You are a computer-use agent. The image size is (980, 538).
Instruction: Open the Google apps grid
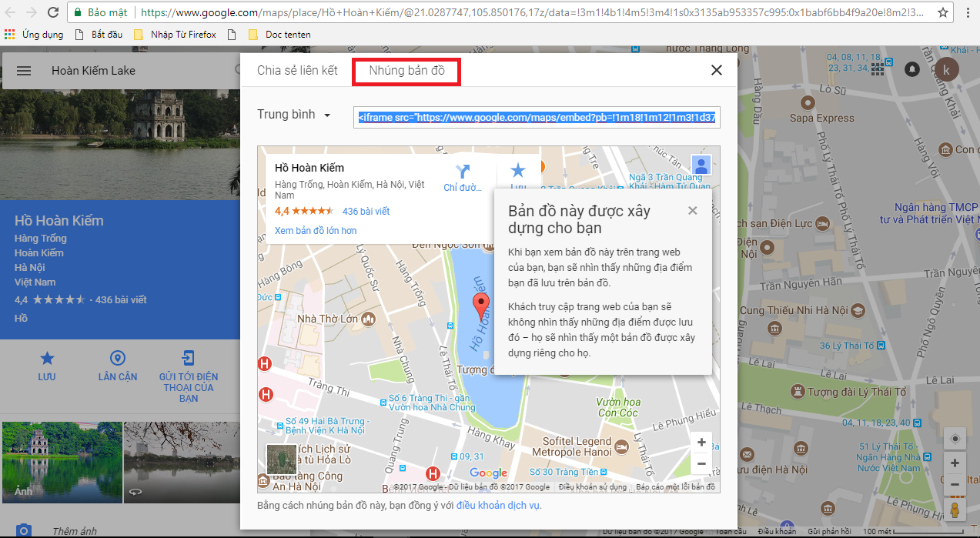tap(878, 69)
